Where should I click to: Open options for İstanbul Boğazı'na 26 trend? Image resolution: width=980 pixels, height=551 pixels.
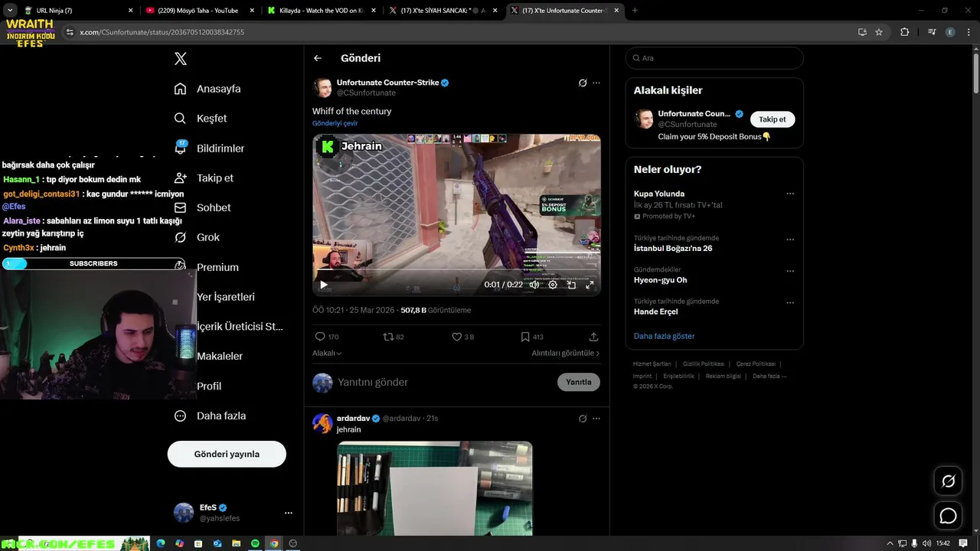pyautogui.click(x=790, y=240)
